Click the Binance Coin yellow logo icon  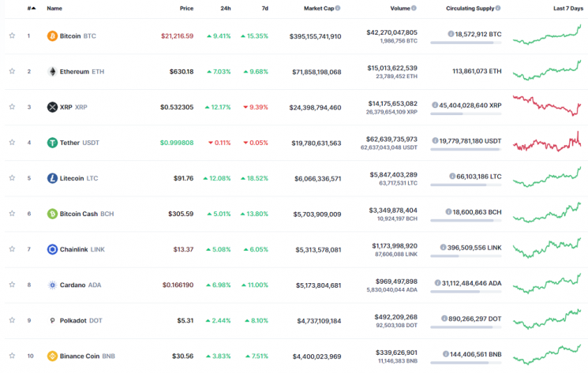point(52,356)
